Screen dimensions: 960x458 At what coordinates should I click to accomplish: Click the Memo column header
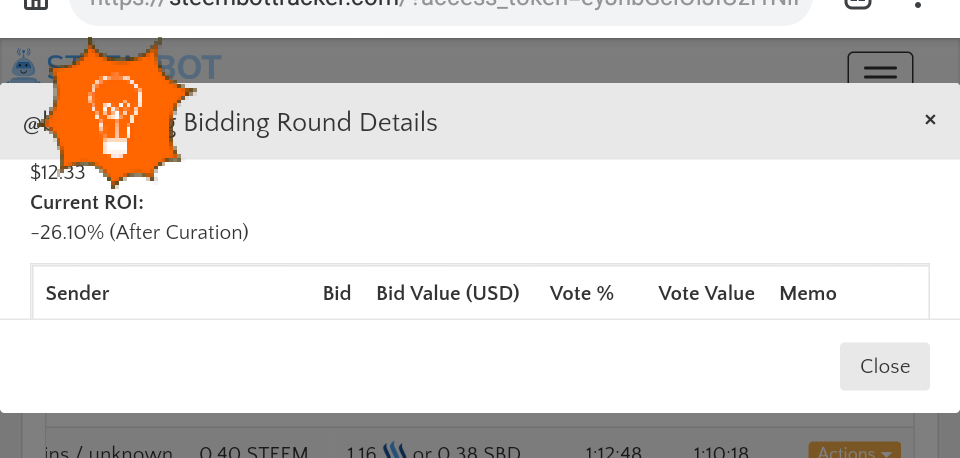[x=808, y=293]
